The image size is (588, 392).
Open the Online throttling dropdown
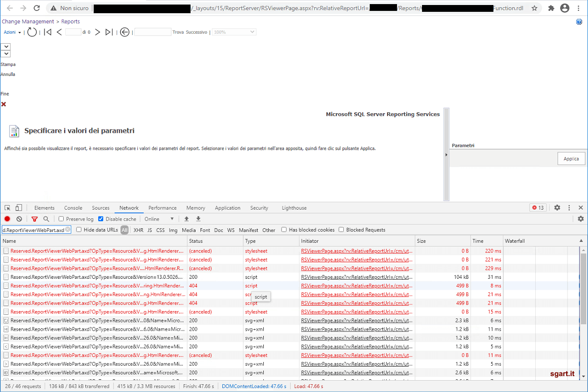pyautogui.click(x=159, y=219)
